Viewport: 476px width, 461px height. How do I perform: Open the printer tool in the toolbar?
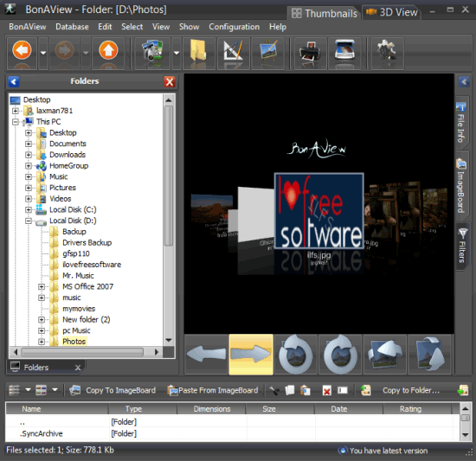[x=310, y=53]
